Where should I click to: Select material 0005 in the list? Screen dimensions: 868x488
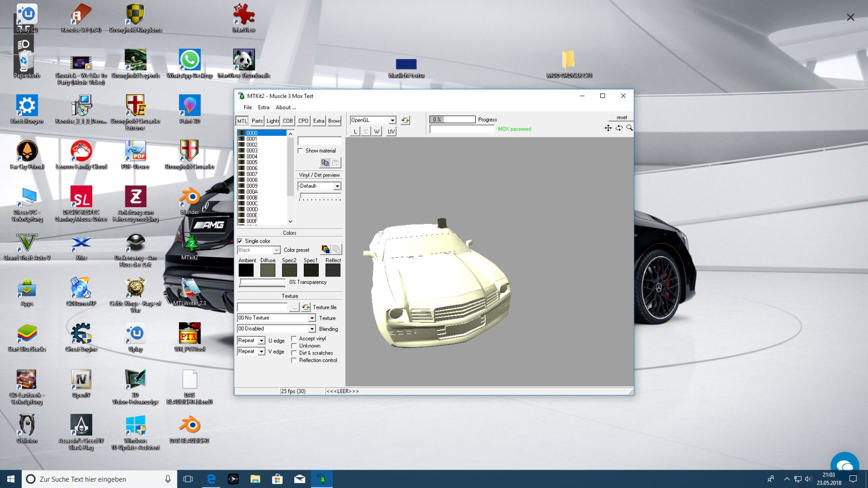click(x=262, y=162)
